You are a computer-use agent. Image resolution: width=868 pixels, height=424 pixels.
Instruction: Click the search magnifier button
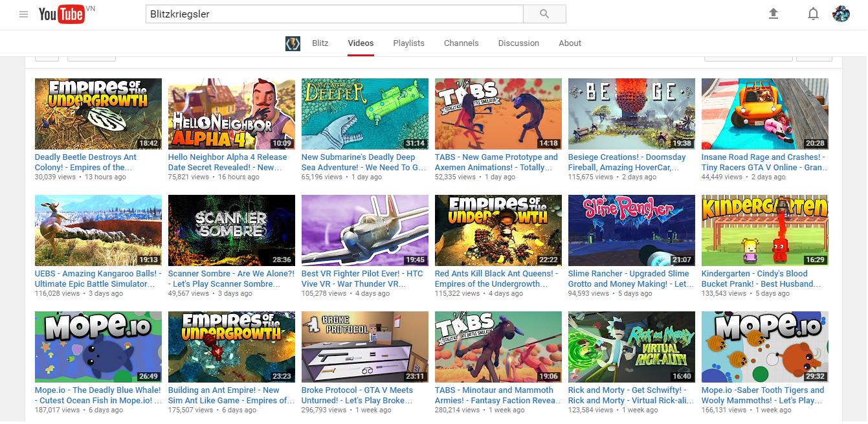(544, 14)
